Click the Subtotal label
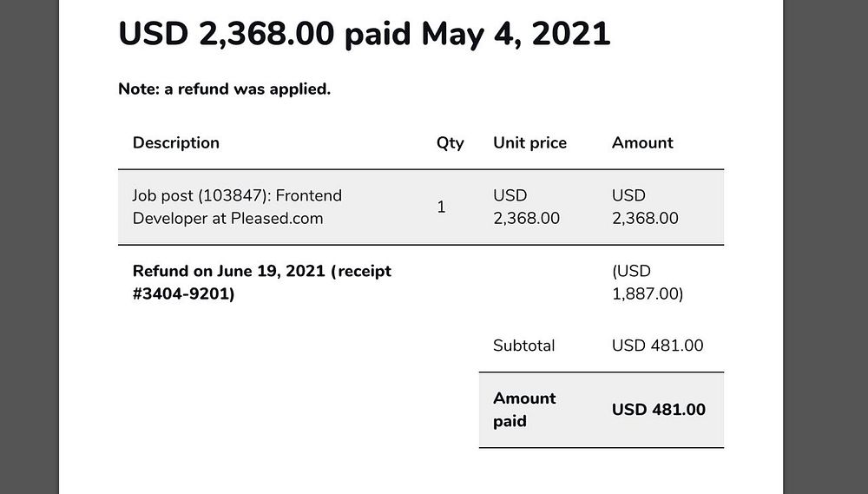The image size is (868, 494). pos(523,346)
